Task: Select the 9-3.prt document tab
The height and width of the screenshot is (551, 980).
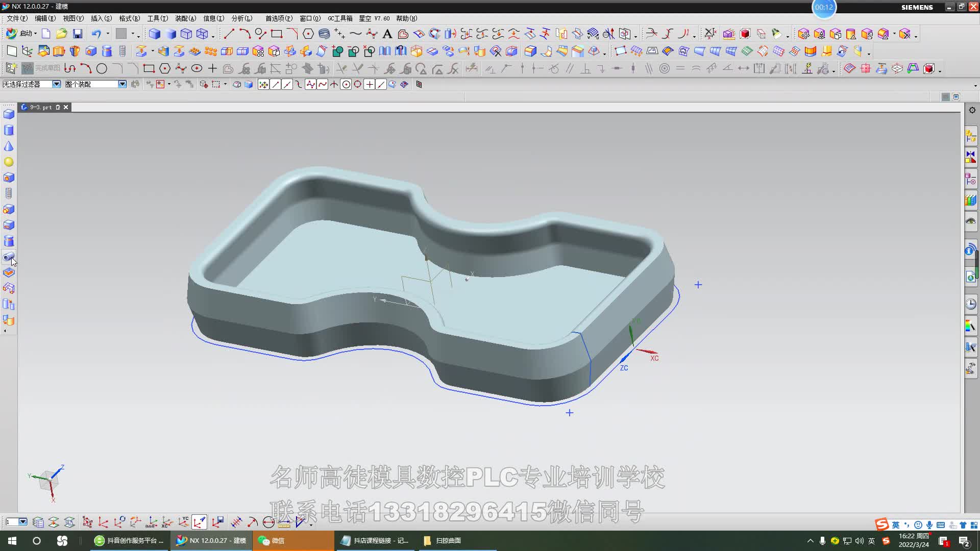Action: (40, 107)
